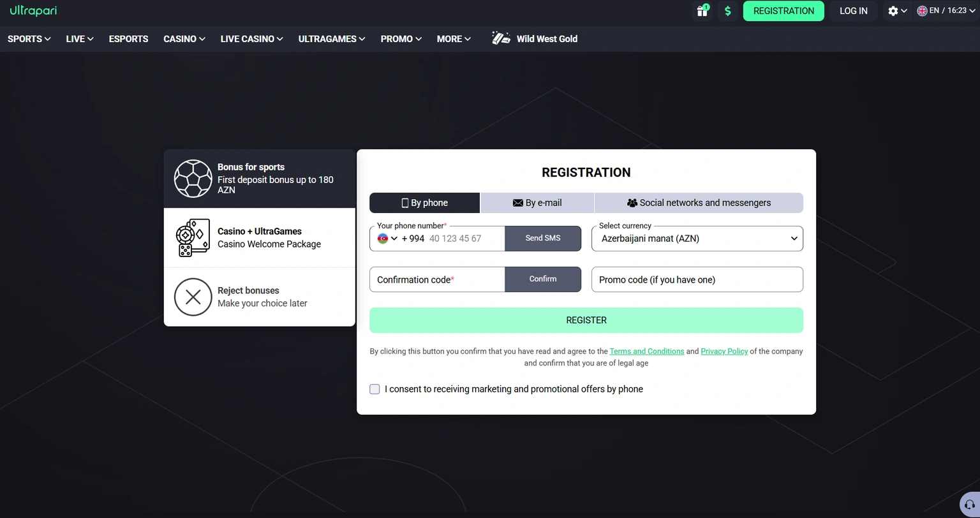Image resolution: width=980 pixels, height=518 pixels.
Task: Click the dollar deposit icon
Action: click(727, 11)
